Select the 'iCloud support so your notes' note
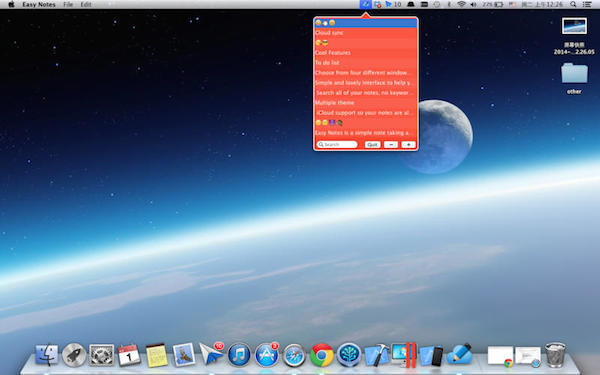The width and height of the screenshot is (600, 375). coord(365,112)
